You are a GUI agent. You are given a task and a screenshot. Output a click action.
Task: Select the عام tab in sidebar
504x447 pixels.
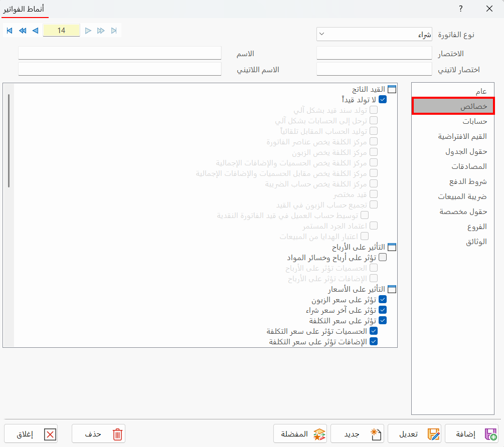(452, 91)
